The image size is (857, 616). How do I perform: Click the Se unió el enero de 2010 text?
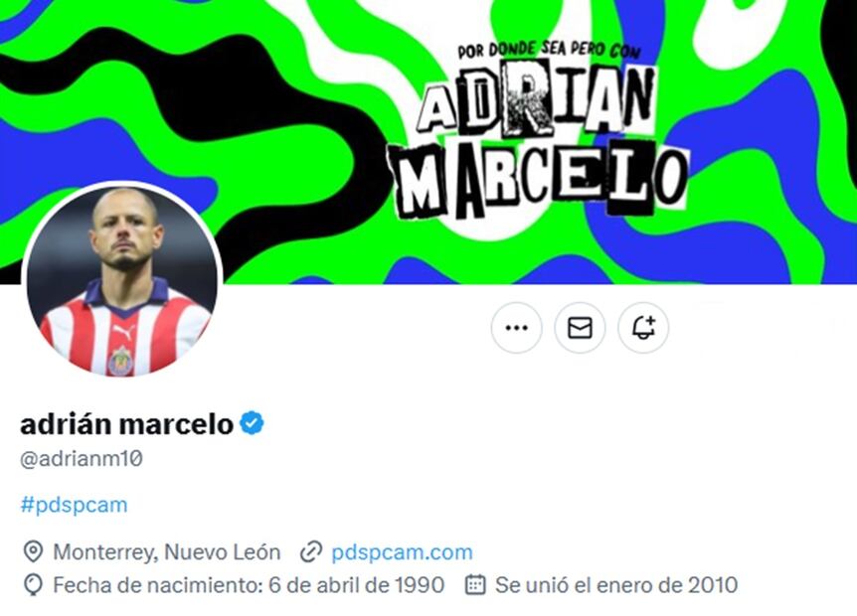[x=616, y=585]
